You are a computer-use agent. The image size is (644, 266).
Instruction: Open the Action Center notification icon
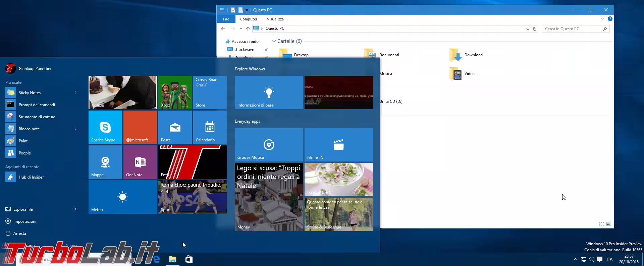tap(600, 259)
